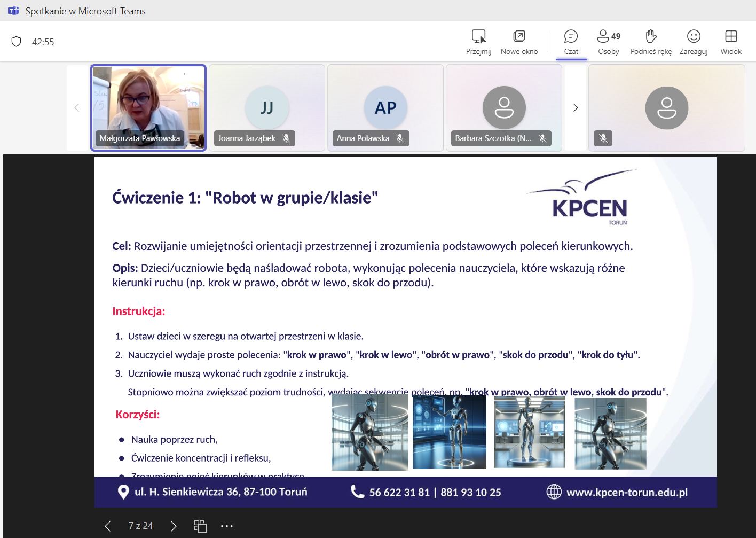
Task: Click muted microphone icon for Barbara Szczotka
Action: click(x=543, y=138)
